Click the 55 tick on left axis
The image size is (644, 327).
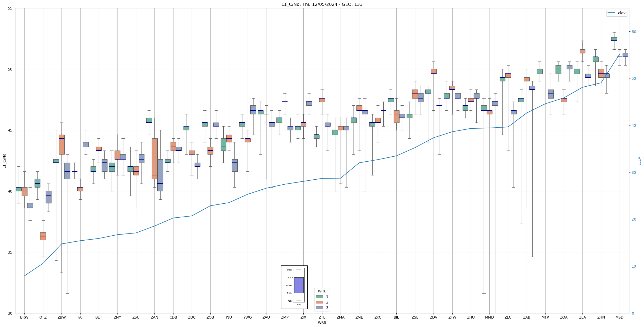tap(10, 8)
